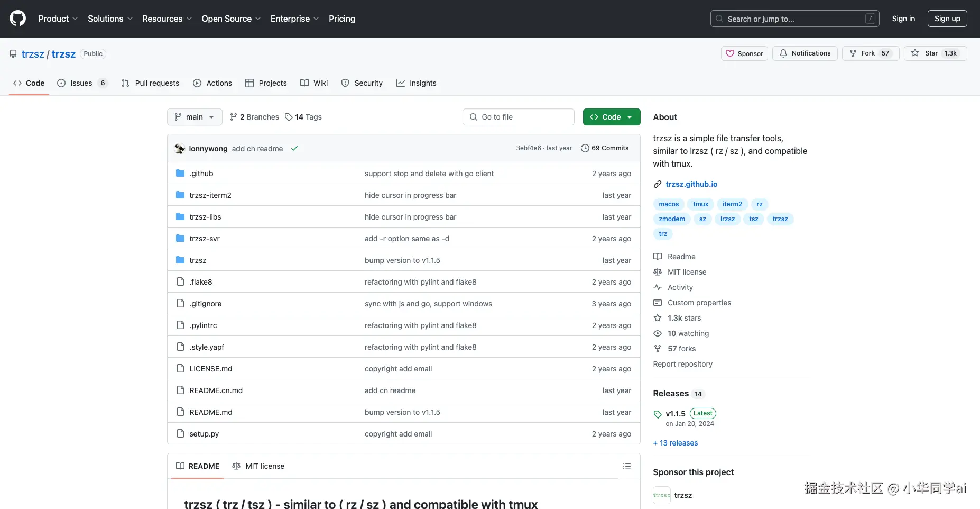Open the main branch selector
This screenshot has width=980, height=509.
[195, 117]
